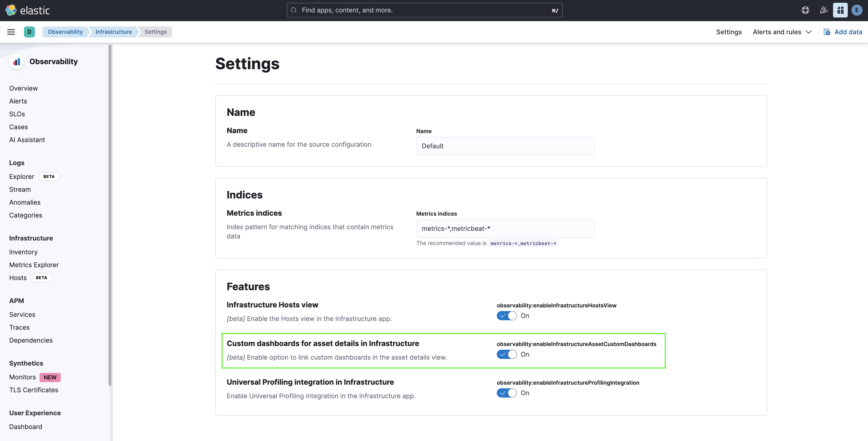The width and height of the screenshot is (868, 441).
Task: Click the sidebar vertical scrollbar
Action: (x=110, y=216)
